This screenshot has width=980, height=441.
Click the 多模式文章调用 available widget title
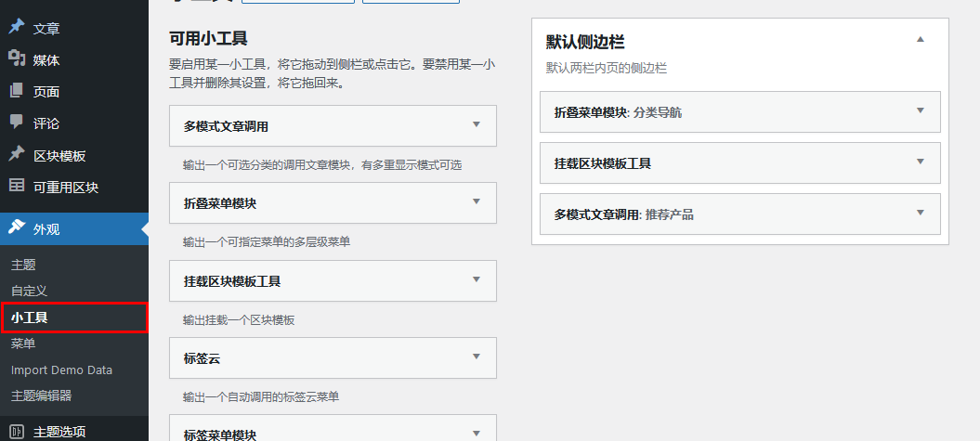click(226, 126)
